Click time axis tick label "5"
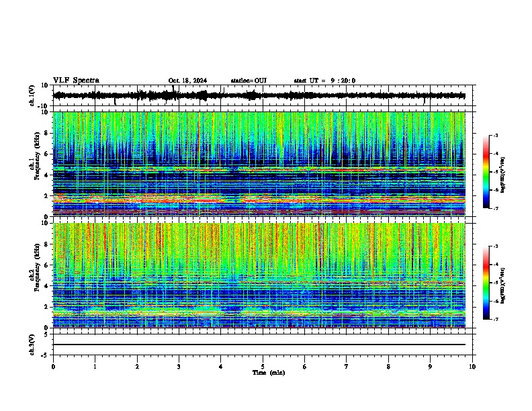Image resolution: width=532 pixels, height=411 pixels. point(263,367)
